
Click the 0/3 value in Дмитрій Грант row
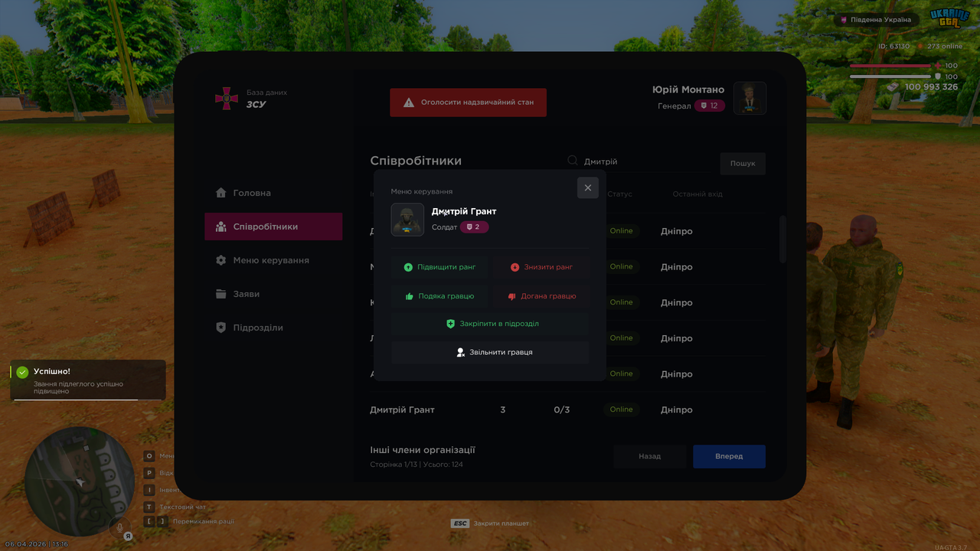(562, 409)
